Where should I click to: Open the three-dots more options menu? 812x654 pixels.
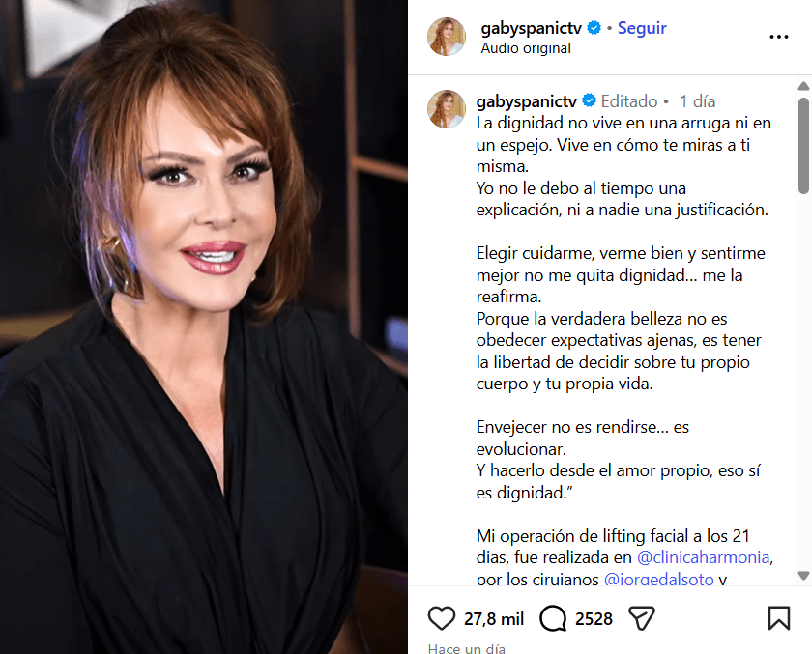[x=779, y=37]
